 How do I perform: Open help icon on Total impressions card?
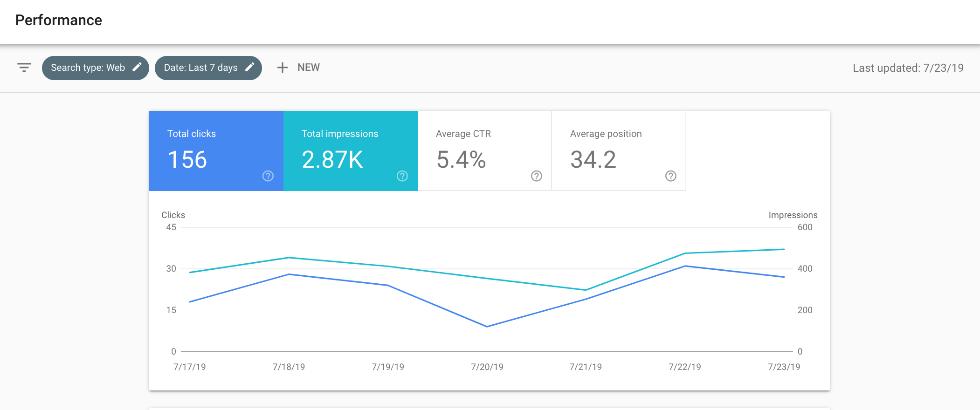[402, 176]
